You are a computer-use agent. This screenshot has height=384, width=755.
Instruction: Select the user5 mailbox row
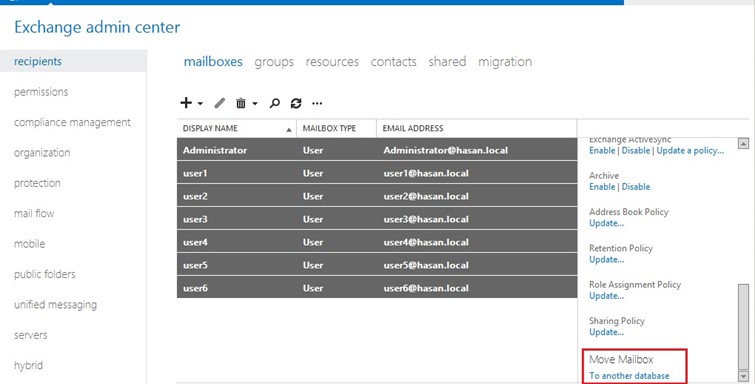coord(377,265)
